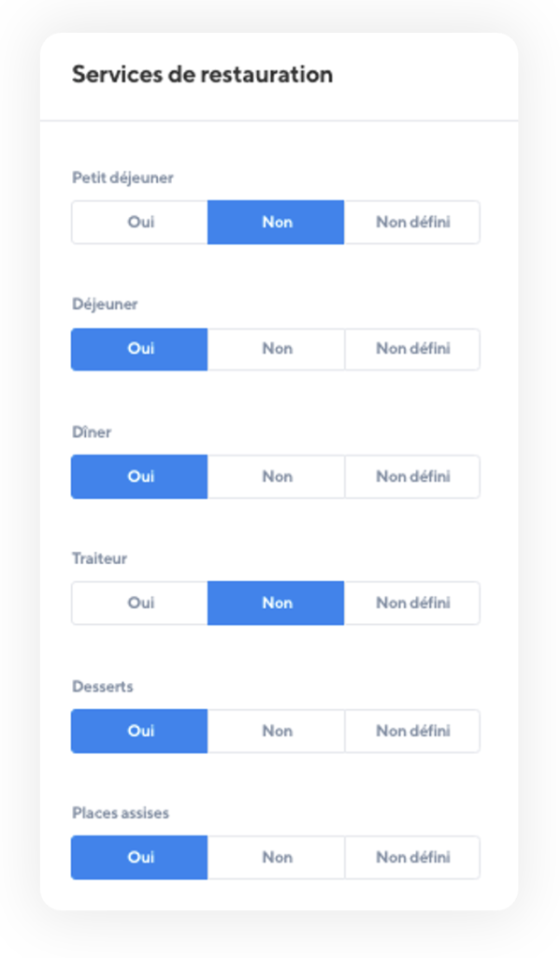560x958 pixels.
Task: Mark Traiteur as Non défini
Action: [412, 603]
